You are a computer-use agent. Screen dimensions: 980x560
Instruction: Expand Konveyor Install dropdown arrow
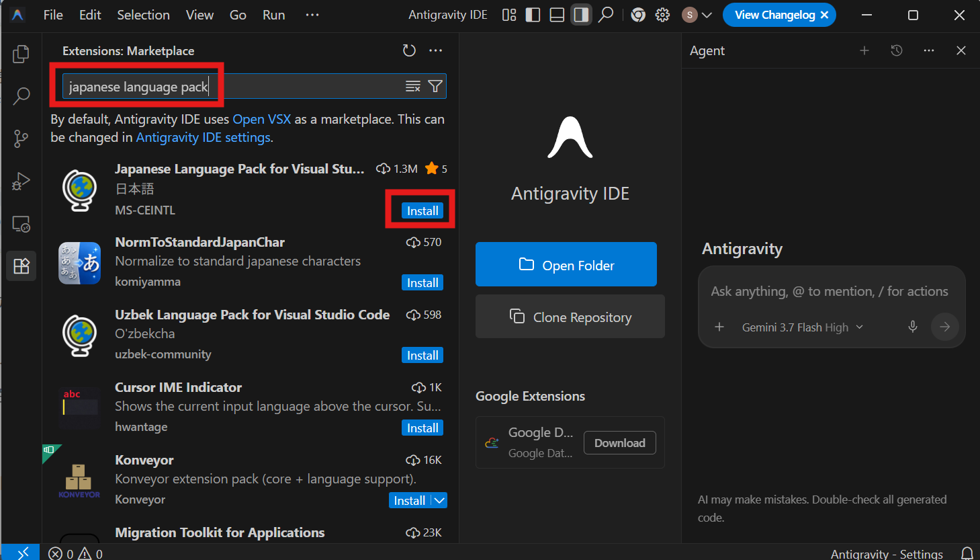[439, 501]
